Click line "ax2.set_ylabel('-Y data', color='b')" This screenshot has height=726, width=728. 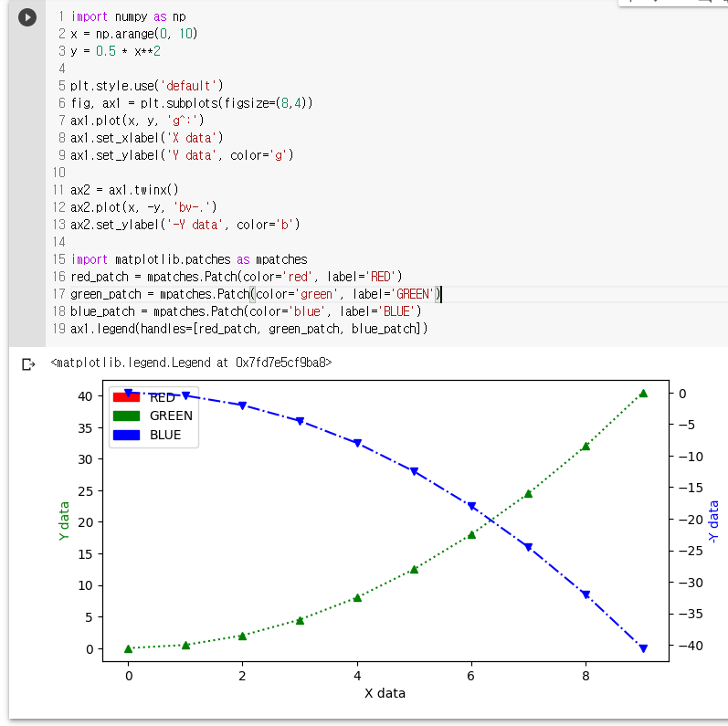[x=185, y=225]
